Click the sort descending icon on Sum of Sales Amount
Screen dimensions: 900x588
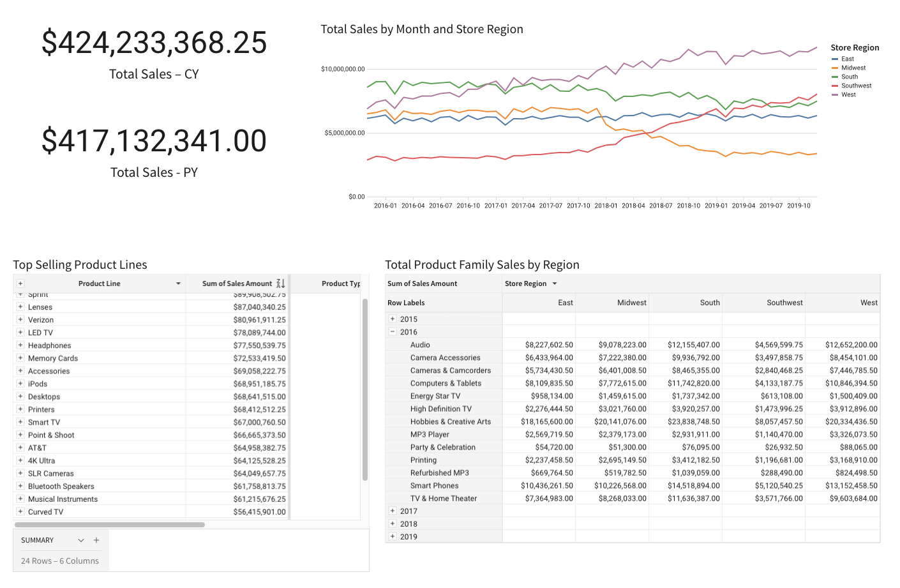click(281, 283)
